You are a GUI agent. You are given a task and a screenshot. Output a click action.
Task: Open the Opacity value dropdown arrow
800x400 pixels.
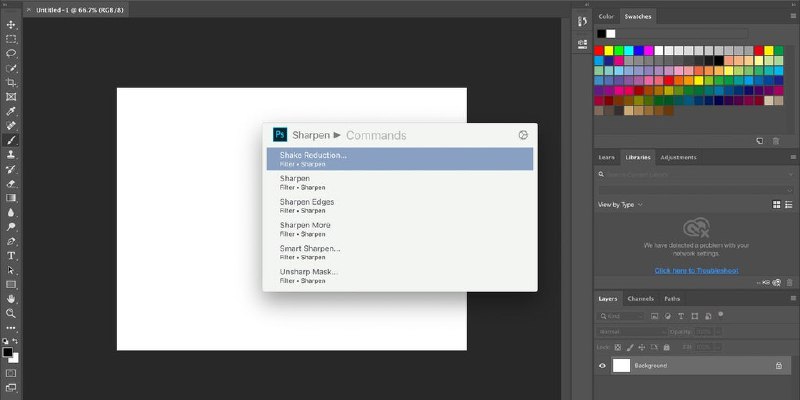(718, 332)
